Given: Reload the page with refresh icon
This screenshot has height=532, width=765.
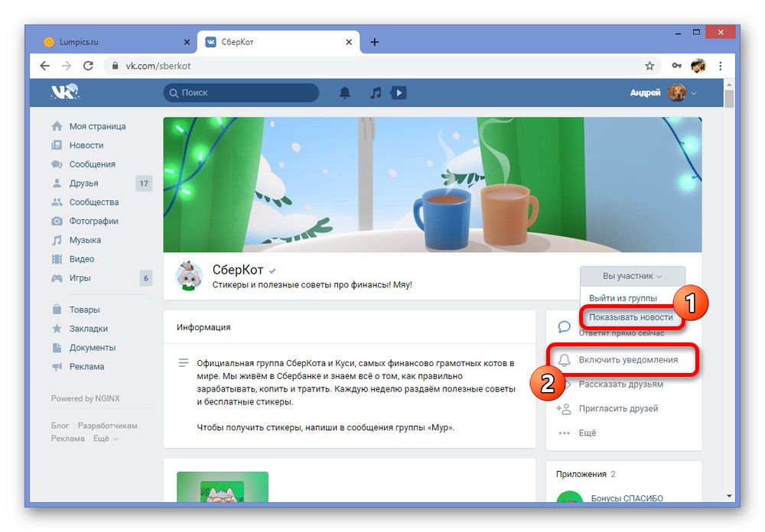Looking at the screenshot, I should (x=88, y=66).
